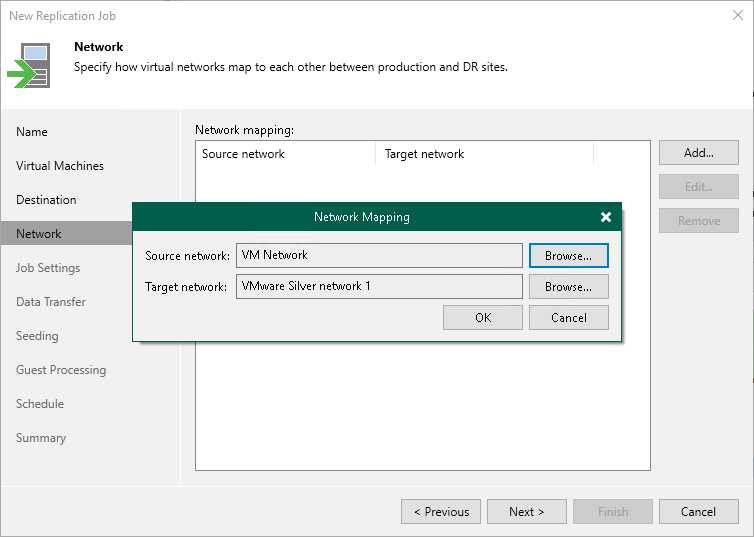
Task: Click the Source network input field
Action: pyautogui.click(x=379, y=256)
